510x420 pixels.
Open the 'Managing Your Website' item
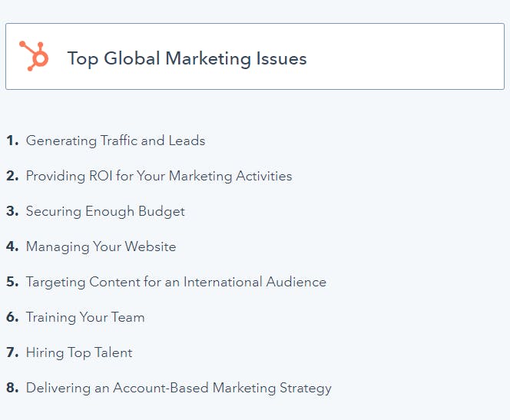point(101,246)
